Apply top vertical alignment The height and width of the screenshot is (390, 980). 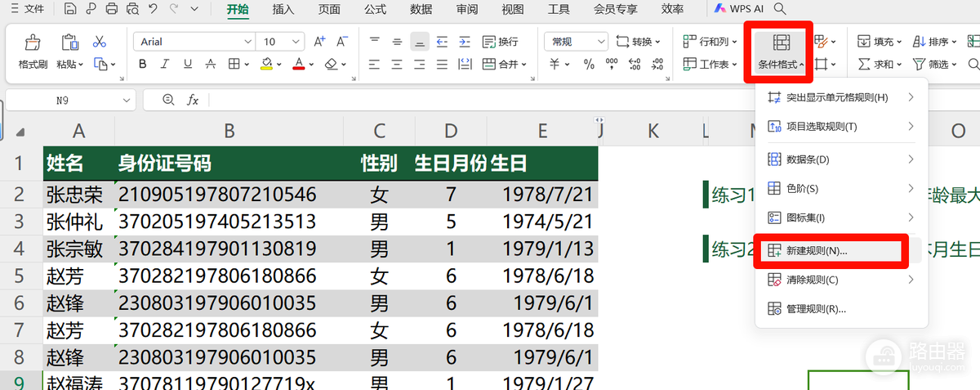coord(375,41)
